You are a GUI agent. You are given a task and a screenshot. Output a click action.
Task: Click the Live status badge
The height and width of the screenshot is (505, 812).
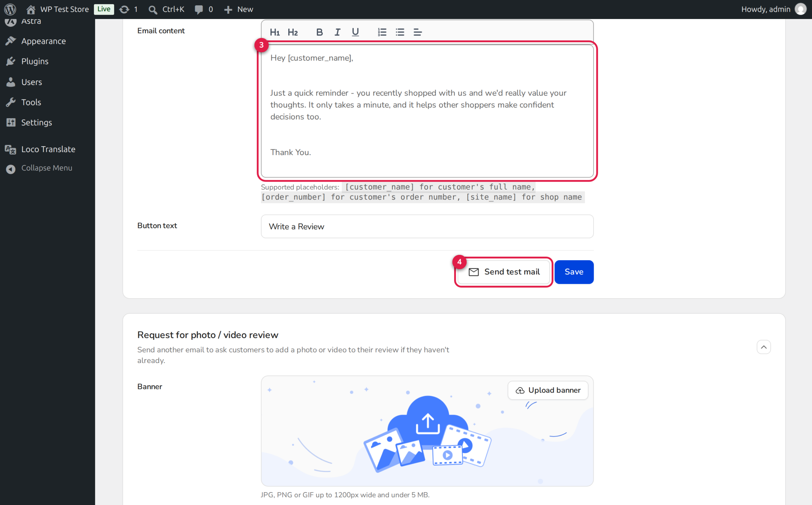tap(104, 9)
